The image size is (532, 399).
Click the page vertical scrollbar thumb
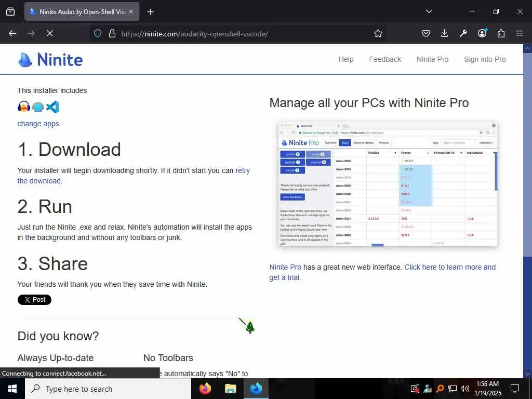click(x=528, y=154)
